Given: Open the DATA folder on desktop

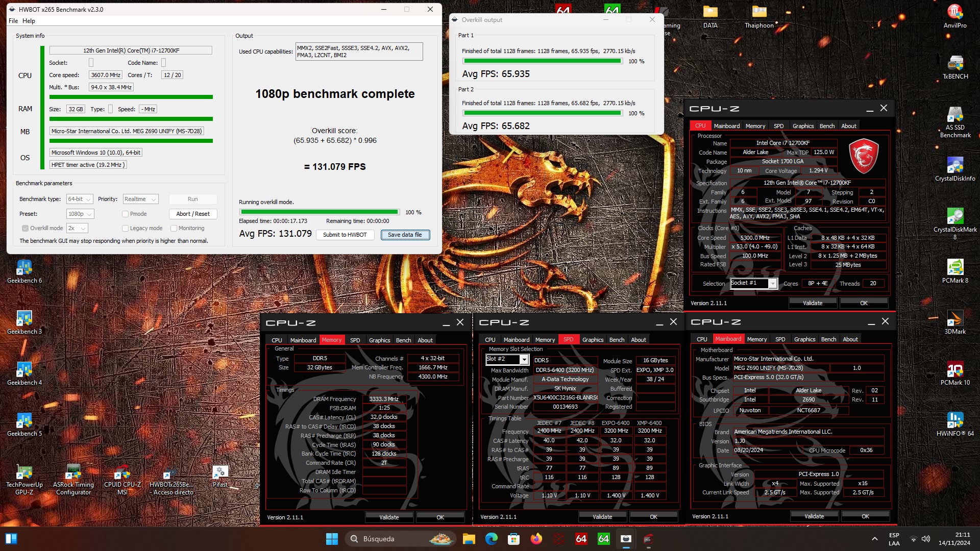Looking at the screenshot, I should [x=710, y=16].
